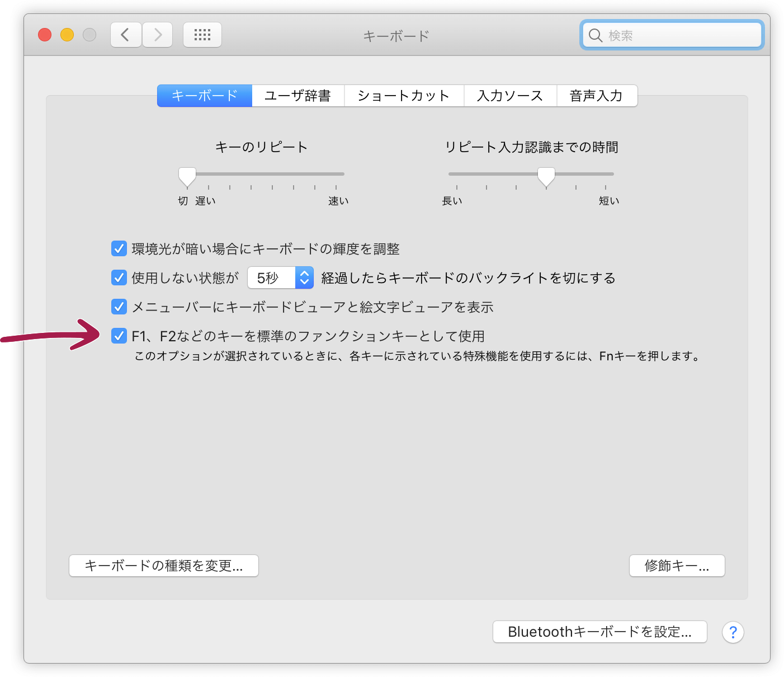Image resolution: width=784 pixels, height=677 pixels.
Task: Toggle 使用しない状態が backlight timeout checkbox
Action: click(119, 278)
